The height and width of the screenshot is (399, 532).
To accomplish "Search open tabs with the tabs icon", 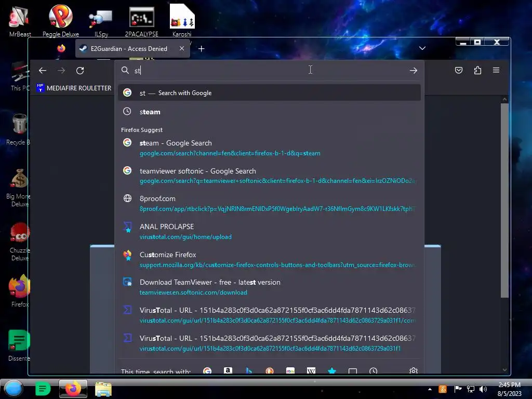I will (x=353, y=371).
